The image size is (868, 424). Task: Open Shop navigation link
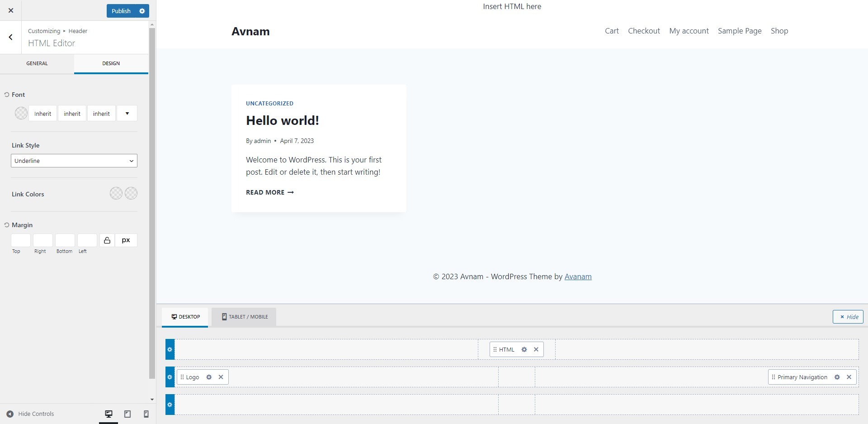coord(779,31)
